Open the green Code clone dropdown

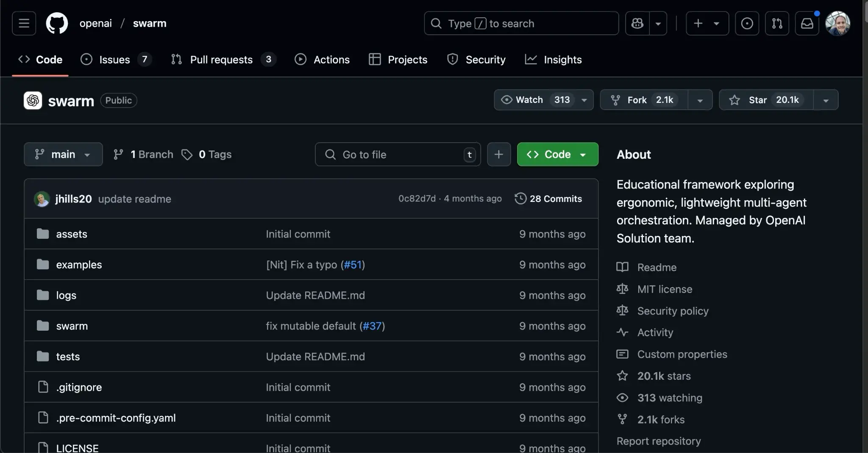coord(558,154)
